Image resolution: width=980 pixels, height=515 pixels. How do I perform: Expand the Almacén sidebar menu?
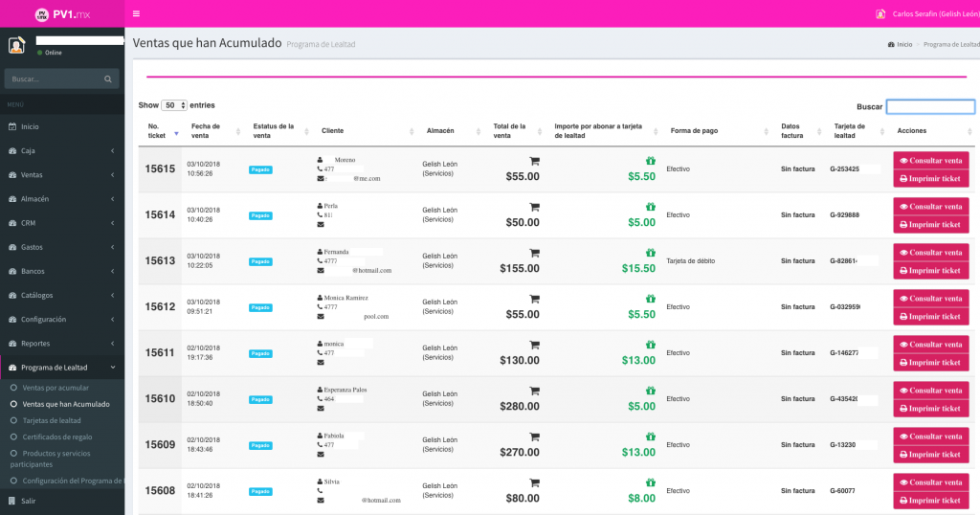pos(62,199)
